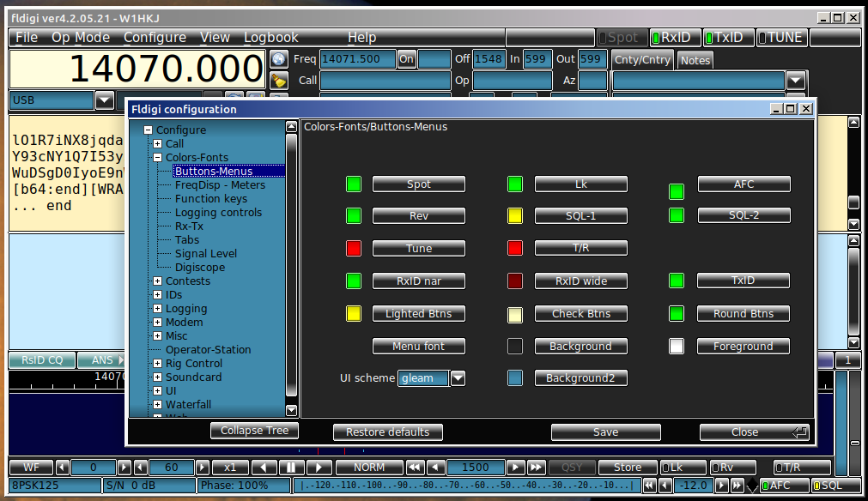Select FreqDisp - Meters tree item
The width and height of the screenshot is (868, 501).
click(220, 185)
